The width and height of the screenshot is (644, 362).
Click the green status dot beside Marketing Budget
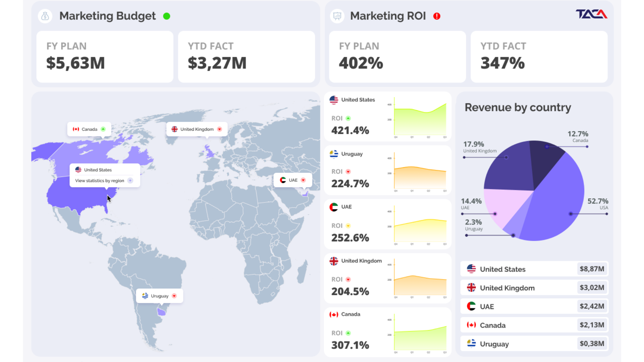pyautogui.click(x=167, y=16)
